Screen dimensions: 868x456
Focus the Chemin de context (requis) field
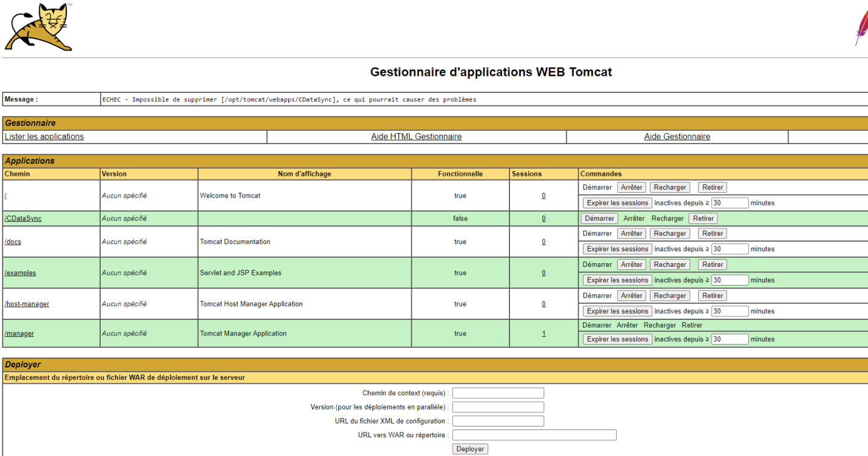[x=498, y=393]
